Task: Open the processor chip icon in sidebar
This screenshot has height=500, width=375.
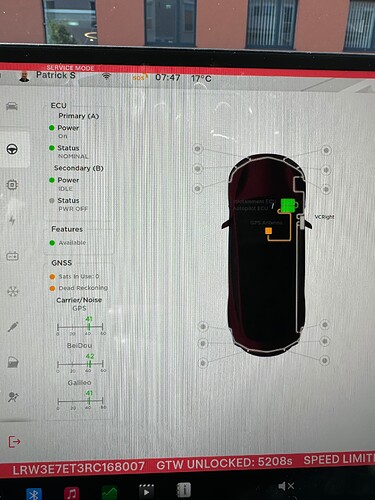Action: pos(12,185)
